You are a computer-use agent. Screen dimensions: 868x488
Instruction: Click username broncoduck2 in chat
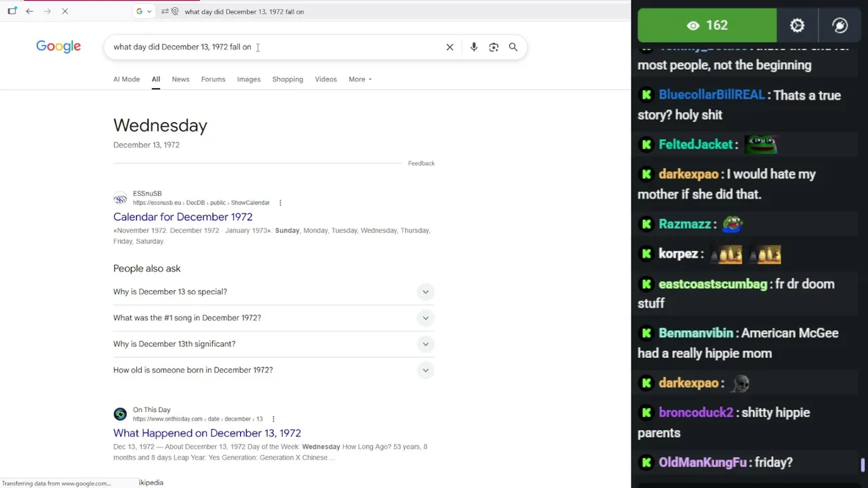pyautogui.click(x=696, y=413)
